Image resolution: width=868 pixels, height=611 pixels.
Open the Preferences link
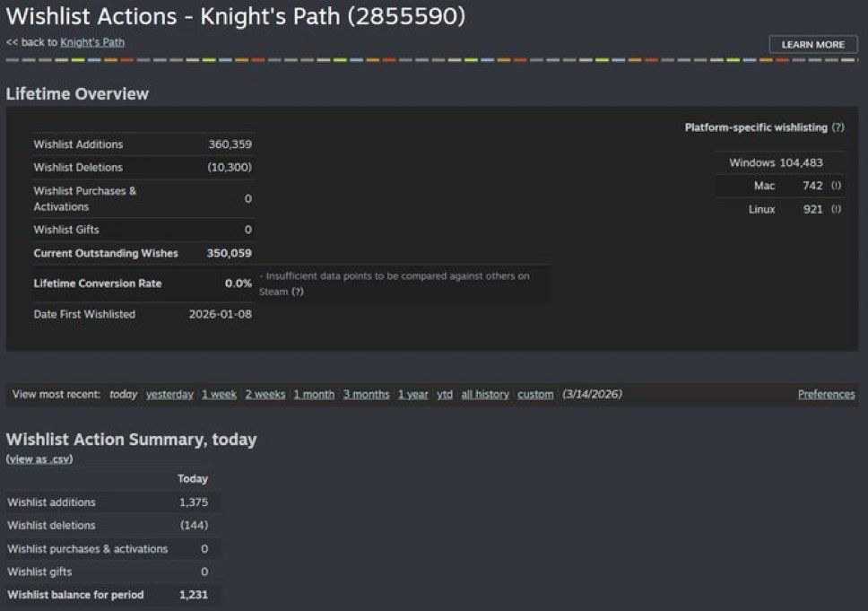point(826,394)
